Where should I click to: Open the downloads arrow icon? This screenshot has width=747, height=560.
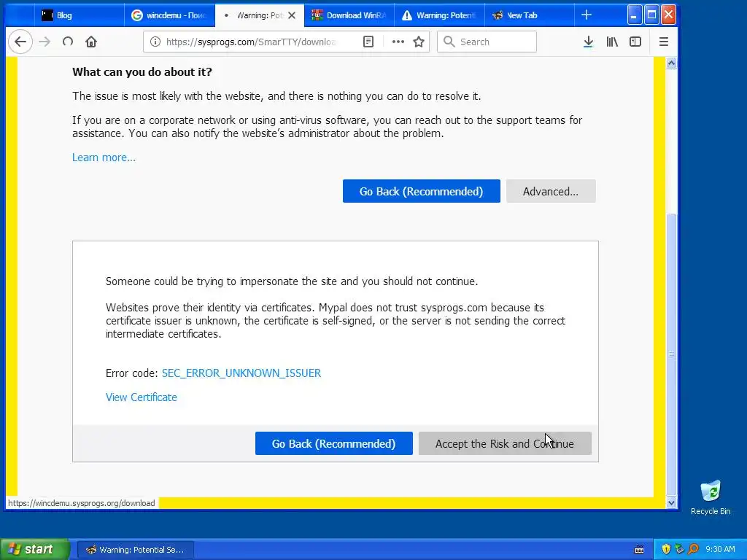click(589, 42)
